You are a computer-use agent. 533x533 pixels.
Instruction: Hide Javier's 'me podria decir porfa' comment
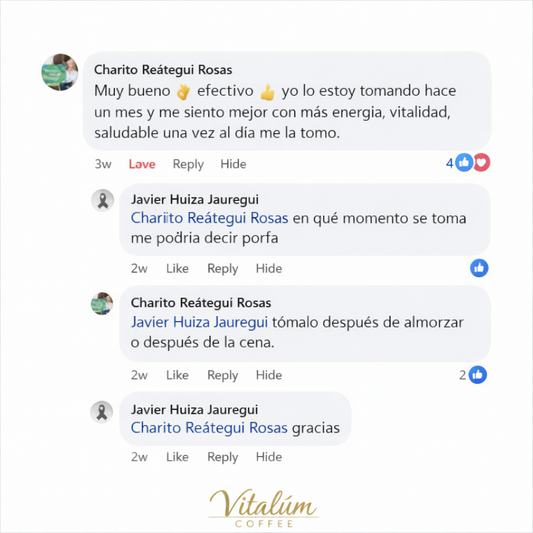coord(269,269)
